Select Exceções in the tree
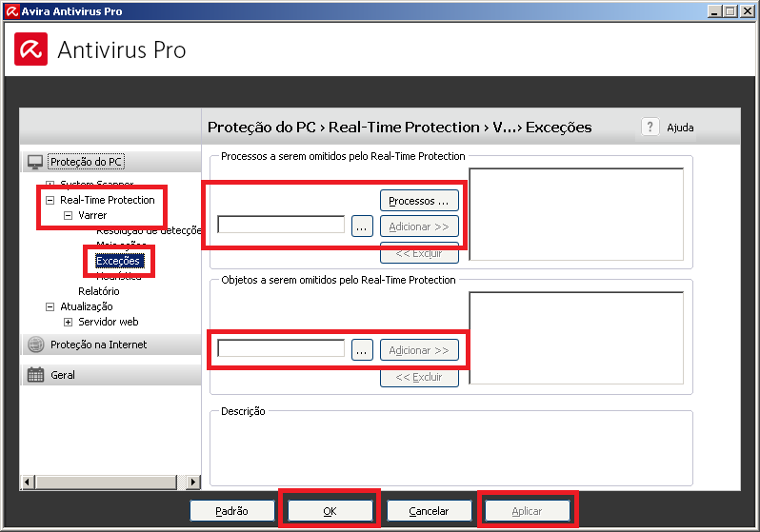Viewport: 760px width, 532px height. point(118,261)
